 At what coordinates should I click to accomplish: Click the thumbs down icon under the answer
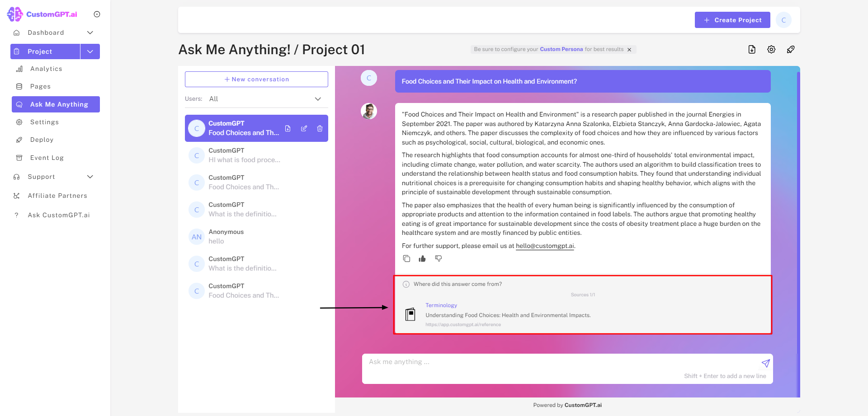[x=438, y=259]
